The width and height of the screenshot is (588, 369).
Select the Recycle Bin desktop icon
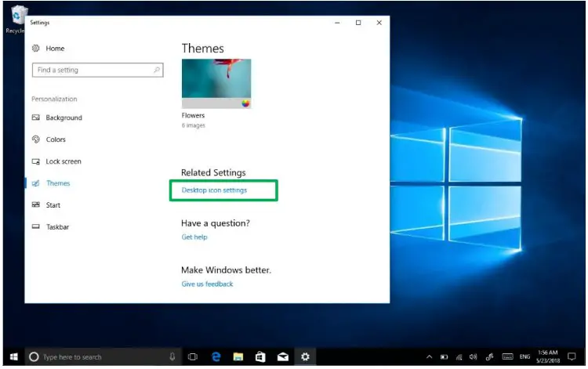[x=16, y=20]
